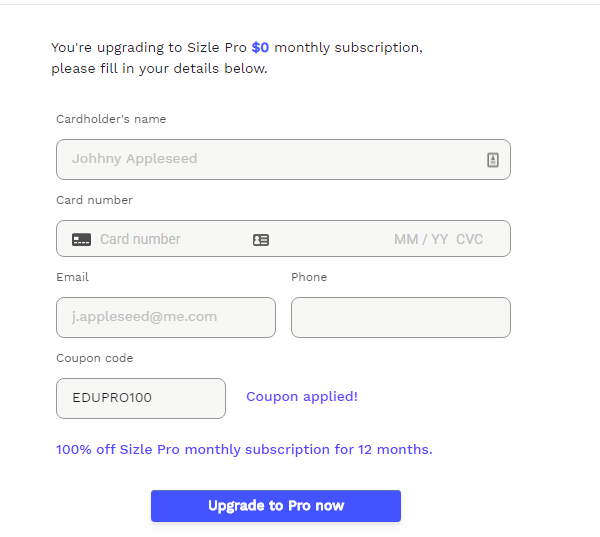The width and height of the screenshot is (600, 537).
Task: Click the blue $0 price text
Action: click(x=261, y=47)
